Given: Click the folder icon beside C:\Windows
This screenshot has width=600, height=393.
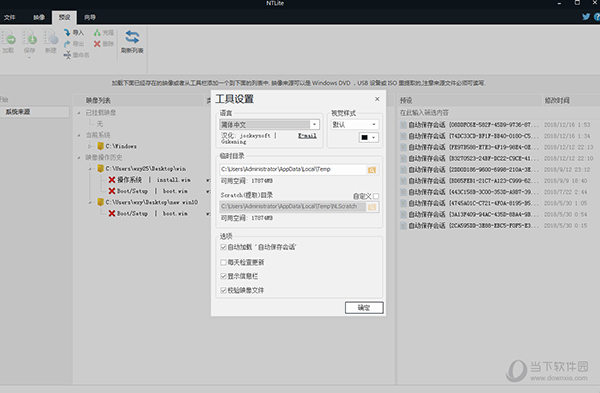Looking at the screenshot, I should (101, 146).
